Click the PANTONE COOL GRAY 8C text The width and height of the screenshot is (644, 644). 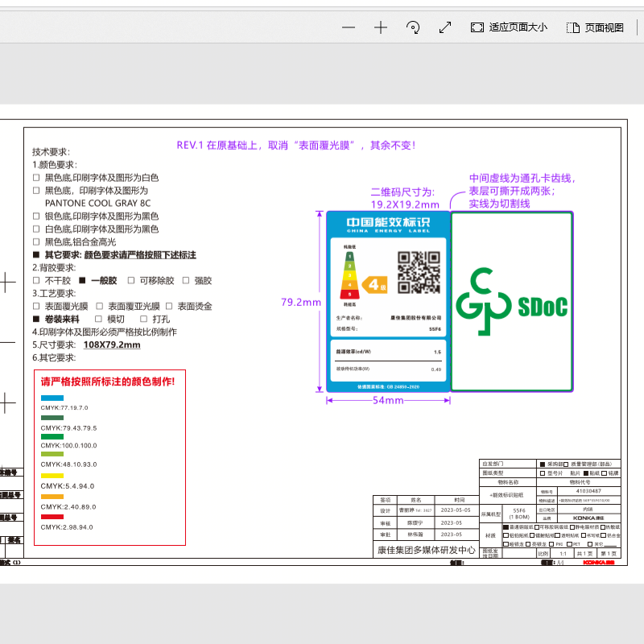click(97, 204)
